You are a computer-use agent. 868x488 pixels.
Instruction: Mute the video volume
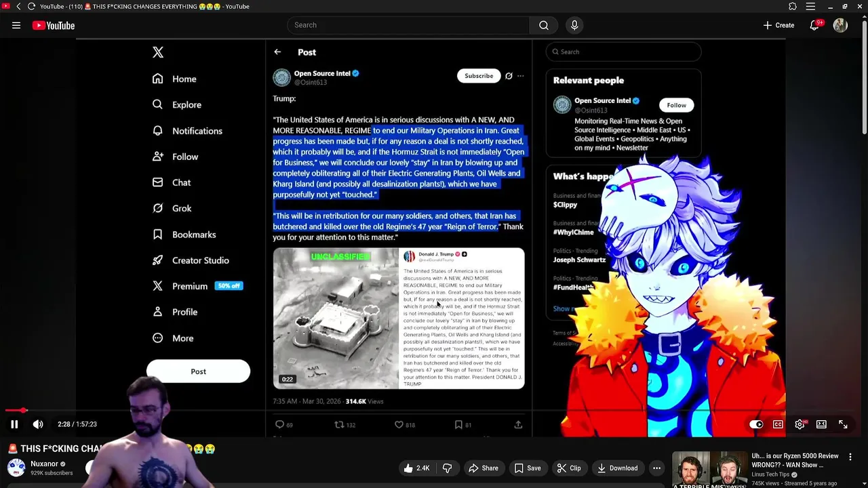point(38,424)
